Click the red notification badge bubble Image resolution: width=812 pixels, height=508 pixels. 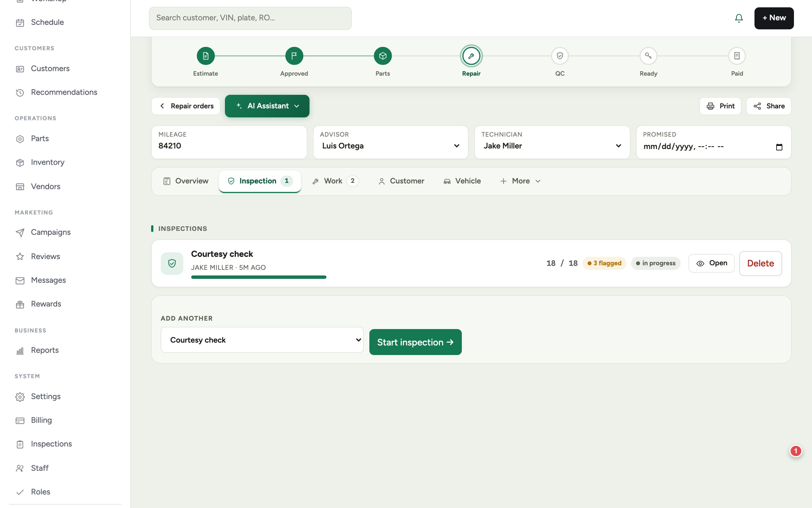(x=796, y=451)
